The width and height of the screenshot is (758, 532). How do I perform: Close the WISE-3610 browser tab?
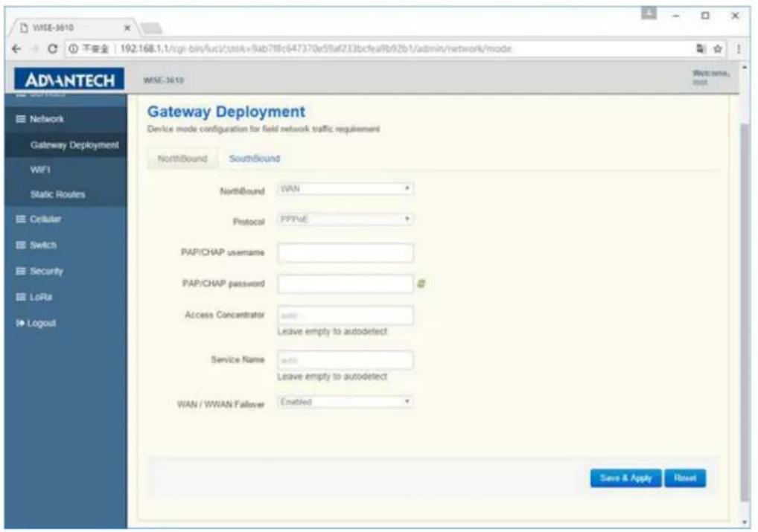(127, 28)
